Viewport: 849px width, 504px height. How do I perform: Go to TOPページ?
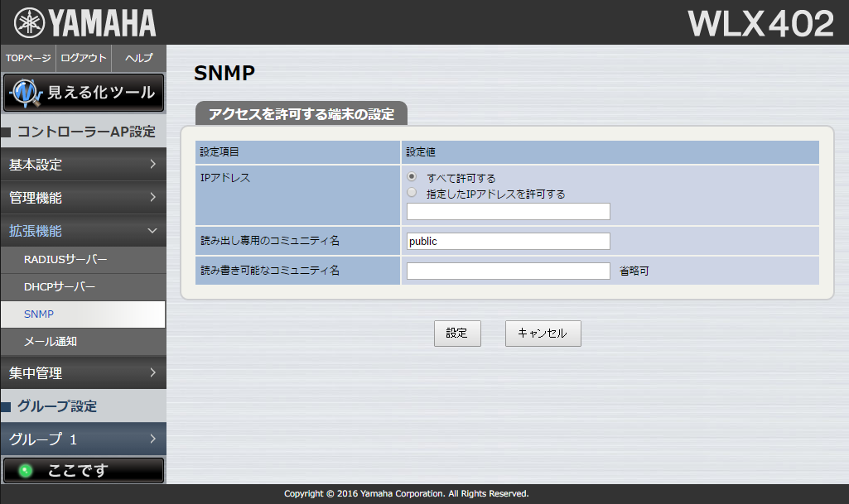(x=28, y=58)
